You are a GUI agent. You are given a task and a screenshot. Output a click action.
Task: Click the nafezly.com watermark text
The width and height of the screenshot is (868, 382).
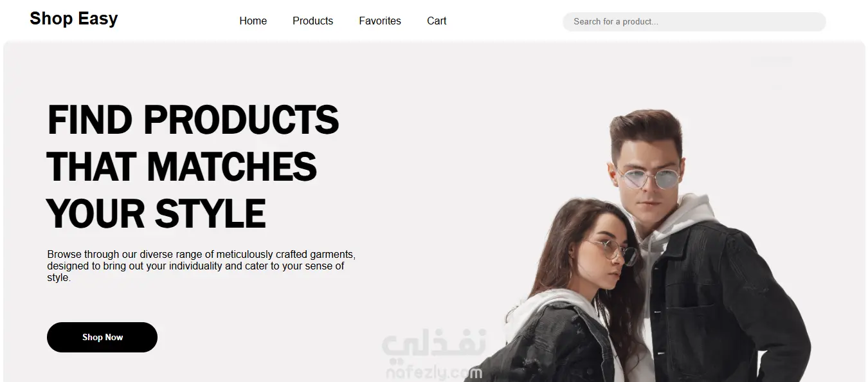pos(435,372)
